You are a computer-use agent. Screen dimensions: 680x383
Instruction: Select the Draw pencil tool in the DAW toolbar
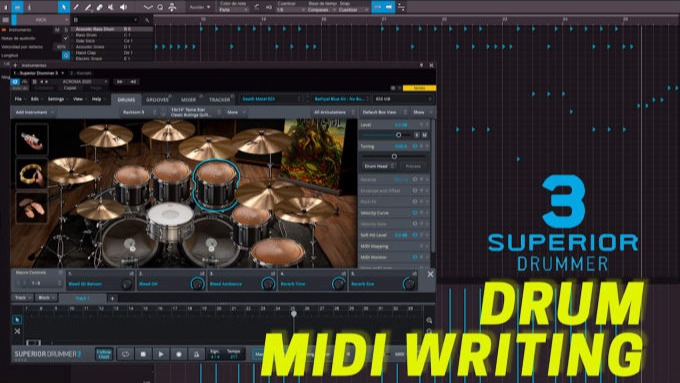[x=76, y=7]
